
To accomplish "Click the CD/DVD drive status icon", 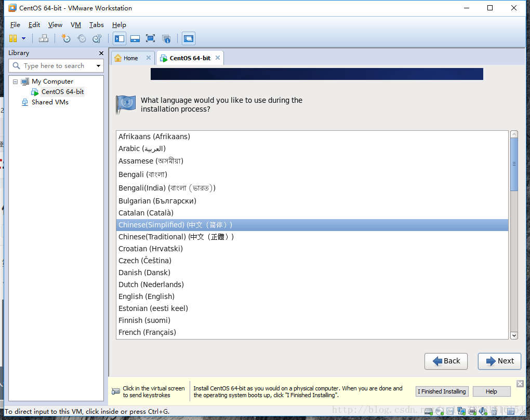I will tap(440, 411).
